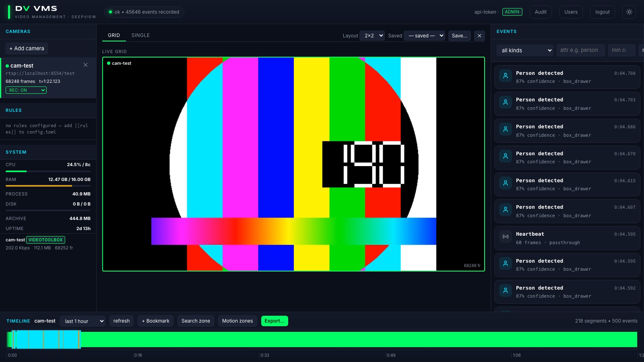Switch to the SINGLE tab
Image resolution: width=644 pixels, height=362 pixels.
140,35
